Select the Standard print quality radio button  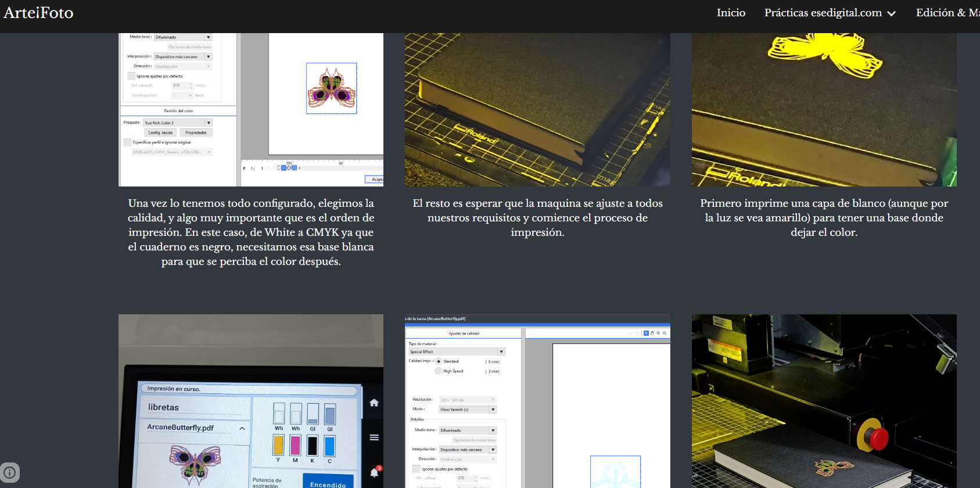coord(439,361)
